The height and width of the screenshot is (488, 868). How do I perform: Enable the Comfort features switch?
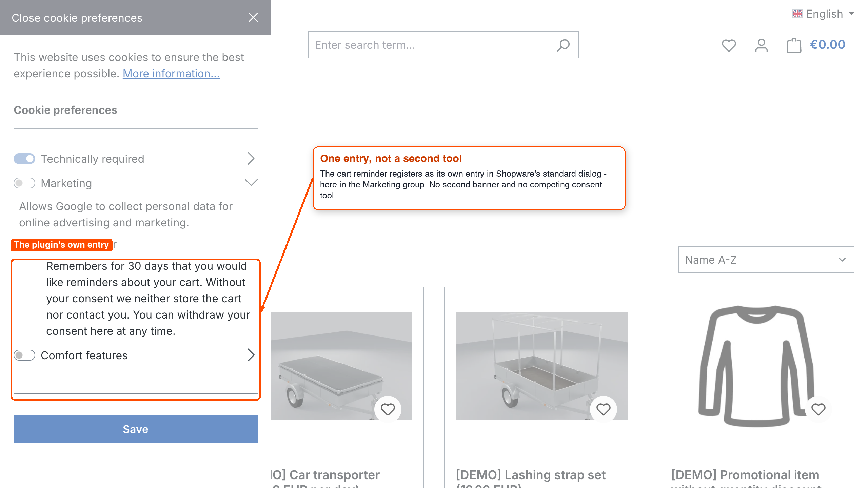24,355
